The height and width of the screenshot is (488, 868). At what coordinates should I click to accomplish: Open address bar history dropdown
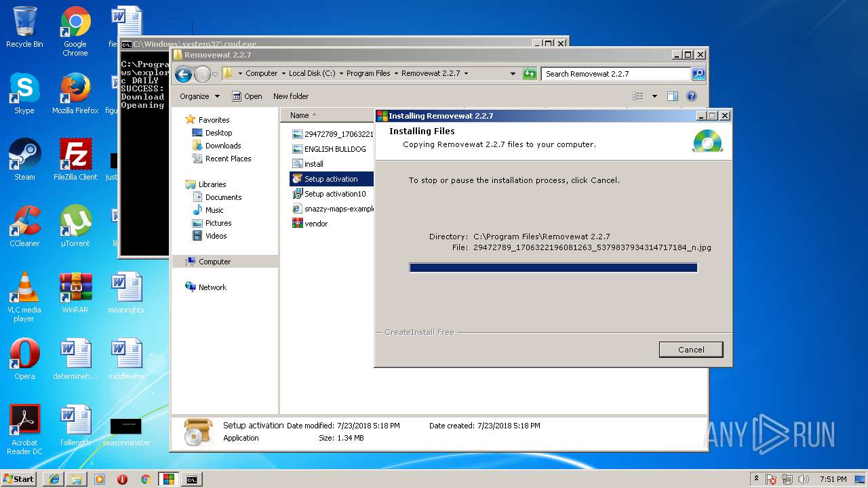tap(514, 73)
